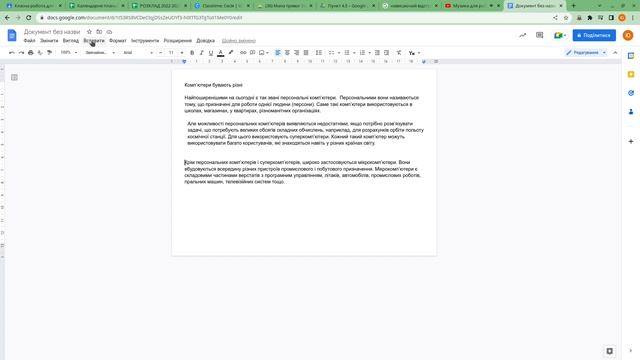Open the Змінити menu
This screenshot has height=360, width=640.
[x=49, y=41]
